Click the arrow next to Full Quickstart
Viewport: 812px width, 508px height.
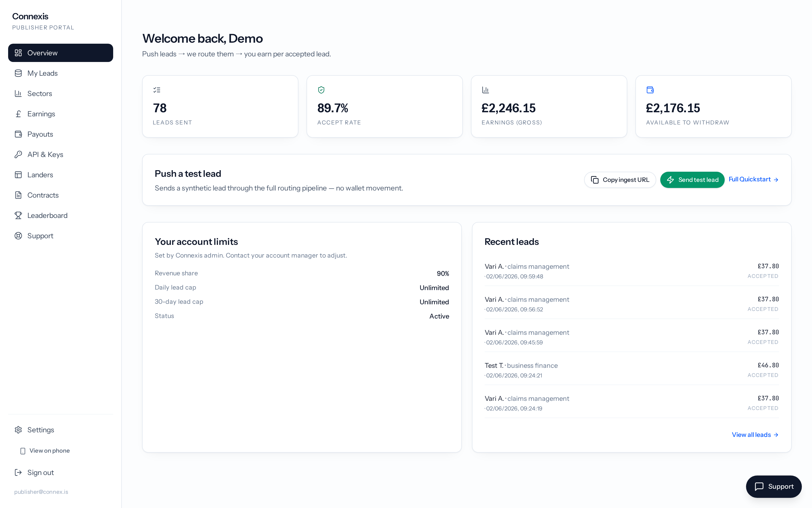[776, 180]
